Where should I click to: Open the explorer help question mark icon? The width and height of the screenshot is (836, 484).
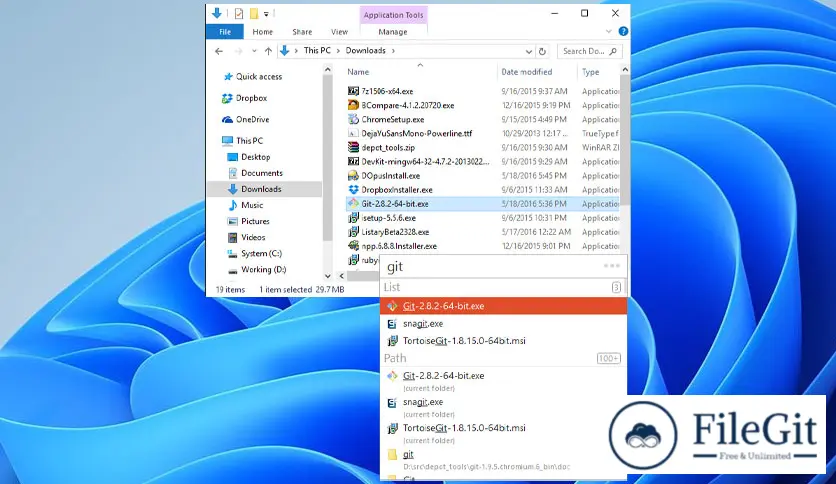tap(623, 31)
